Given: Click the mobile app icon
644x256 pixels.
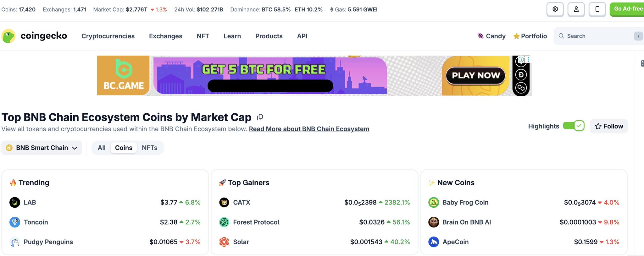Looking at the screenshot, I should 597,9.
